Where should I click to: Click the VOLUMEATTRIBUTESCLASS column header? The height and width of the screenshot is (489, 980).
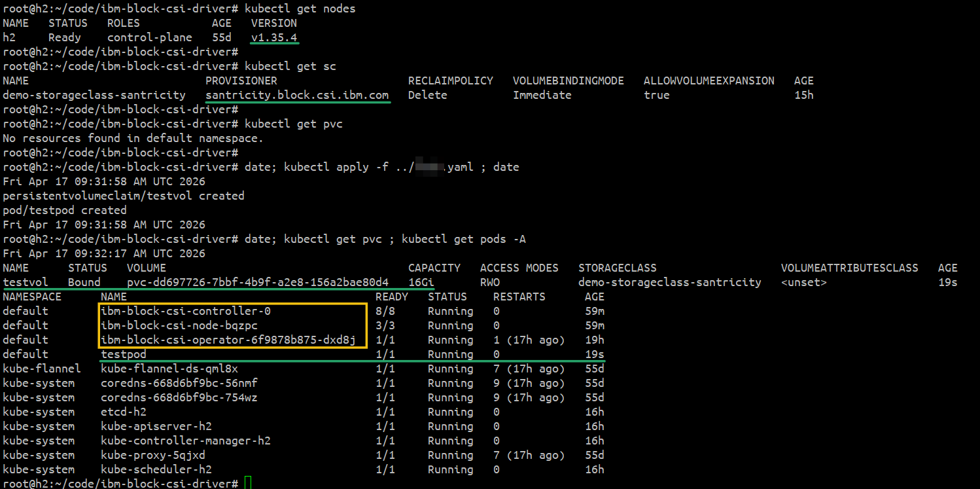coord(850,268)
